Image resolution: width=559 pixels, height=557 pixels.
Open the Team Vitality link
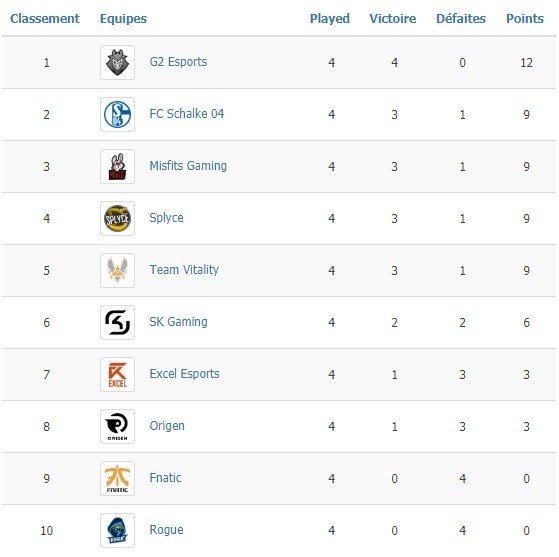click(x=184, y=270)
